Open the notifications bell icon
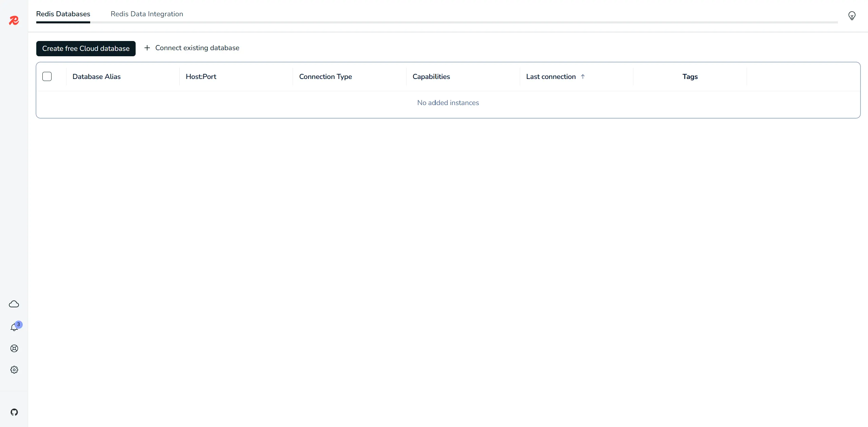868x427 pixels. click(14, 327)
